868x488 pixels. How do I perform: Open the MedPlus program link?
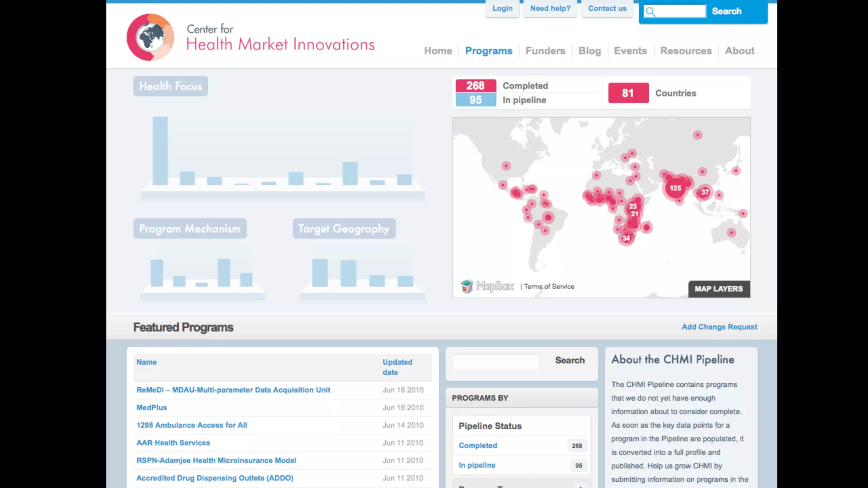click(x=152, y=408)
